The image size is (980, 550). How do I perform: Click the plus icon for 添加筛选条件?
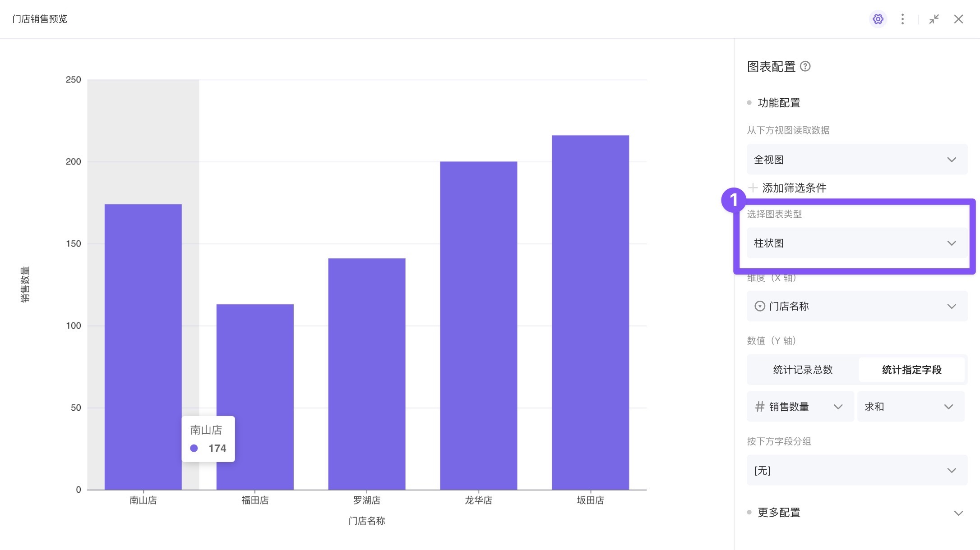tap(753, 188)
